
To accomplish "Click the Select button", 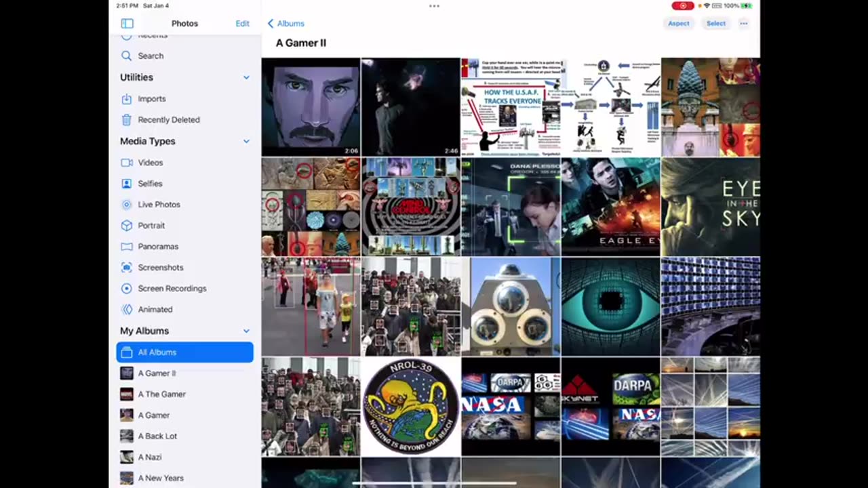I will pos(716,23).
